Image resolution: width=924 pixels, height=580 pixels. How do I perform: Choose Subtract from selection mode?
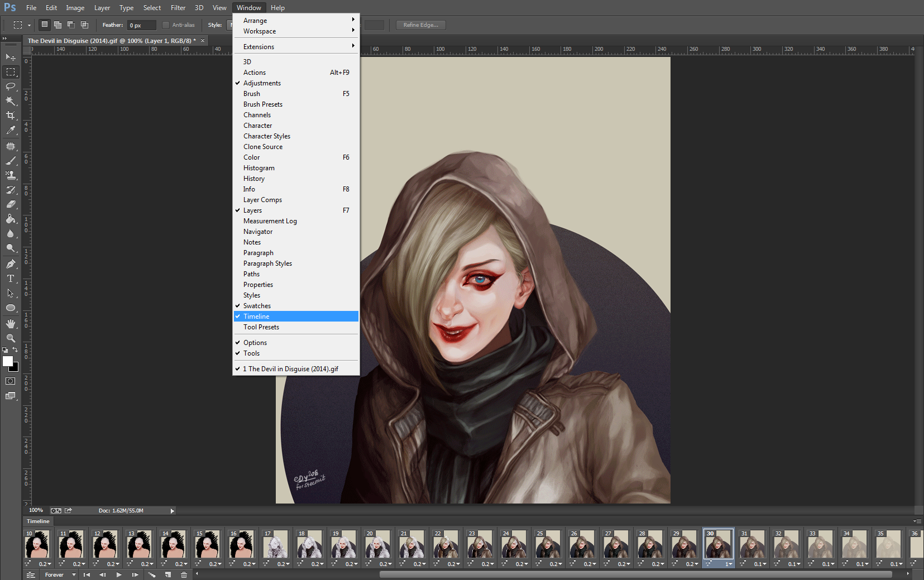71,25
